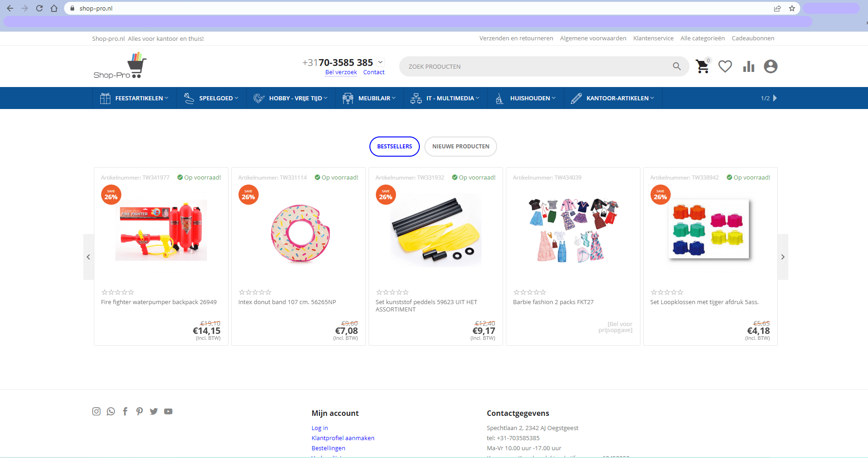
Task: Open the shopping cart icon
Action: point(702,67)
